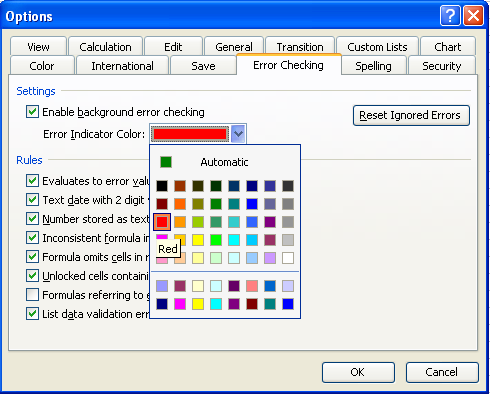Collapse the Error Indicator Color dropdown arrow
Image resolution: width=490 pixels, height=394 pixels.
click(x=238, y=134)
